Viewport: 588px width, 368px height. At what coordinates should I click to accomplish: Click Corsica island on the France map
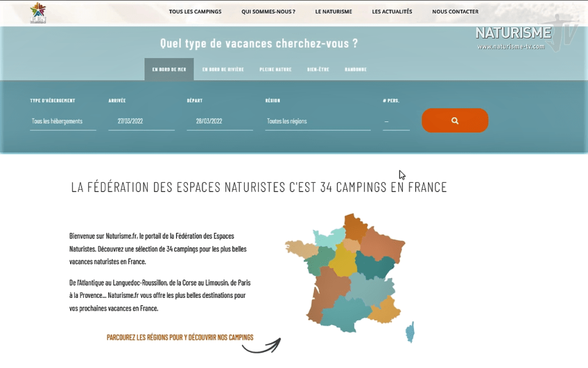410,332
